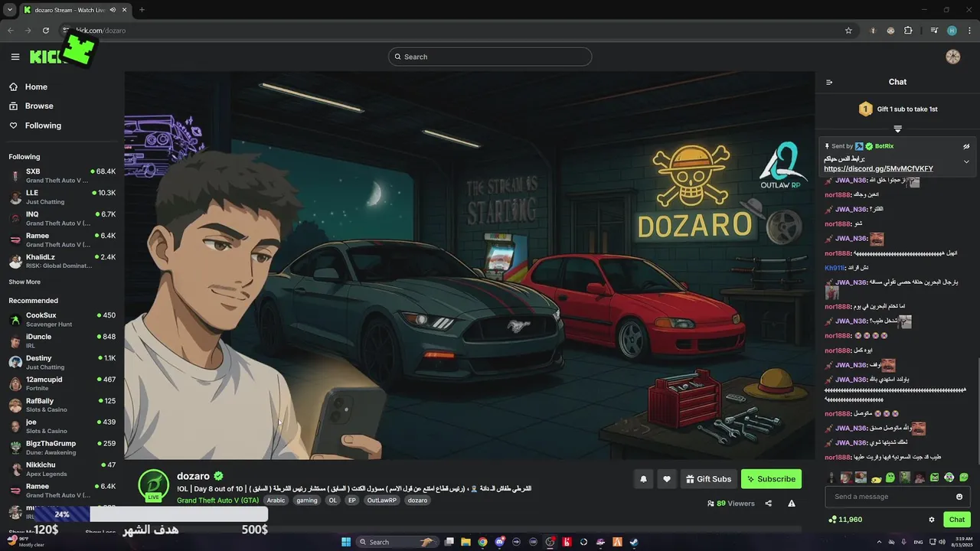
Task: Hide the pinned BotRix message
Action: pos(966,146)
